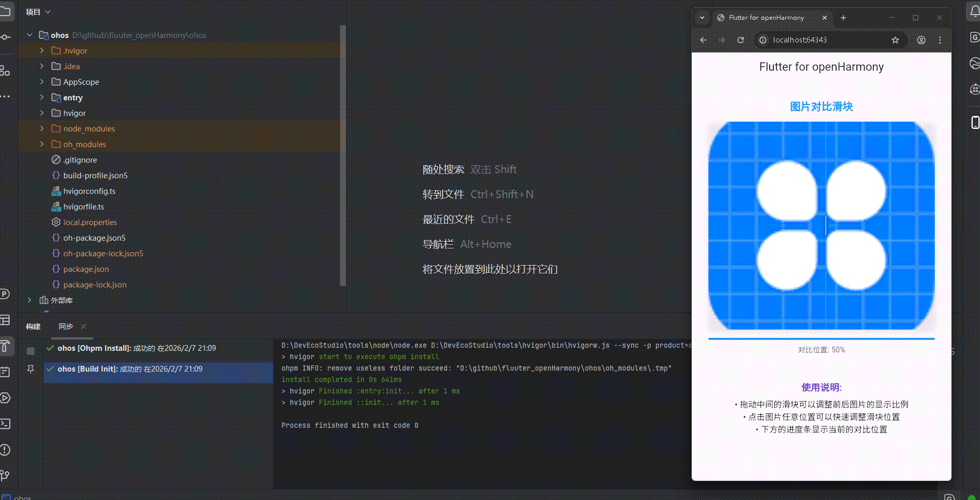Pin the build tab with pin icon

[31, 369]
